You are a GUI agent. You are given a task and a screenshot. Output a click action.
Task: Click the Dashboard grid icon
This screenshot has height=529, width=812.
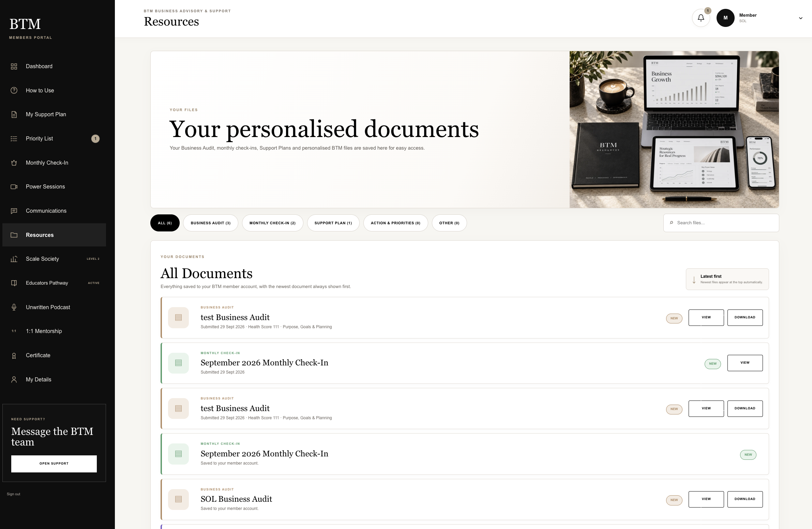14,66
